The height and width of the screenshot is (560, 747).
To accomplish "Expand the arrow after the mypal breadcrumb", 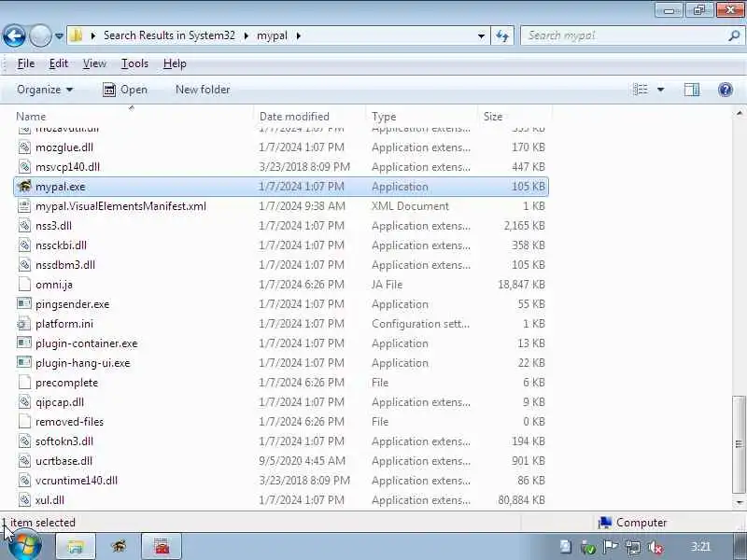I will [298, 35].
